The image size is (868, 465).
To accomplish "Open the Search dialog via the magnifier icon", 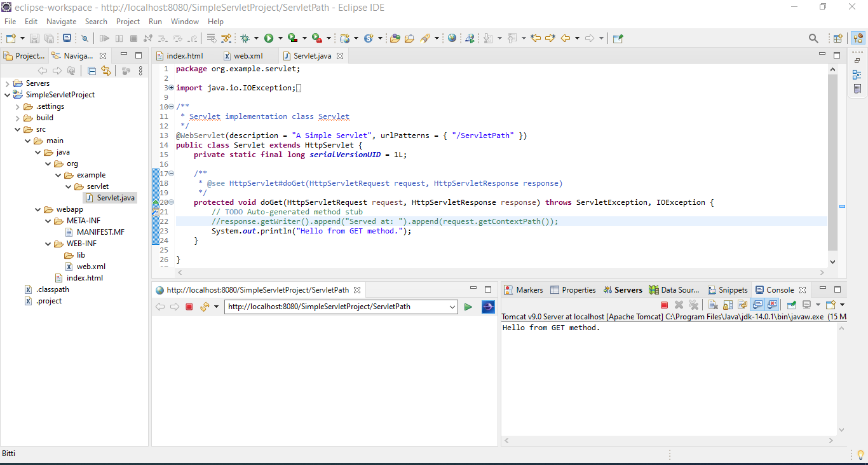I will click(813, 38).
